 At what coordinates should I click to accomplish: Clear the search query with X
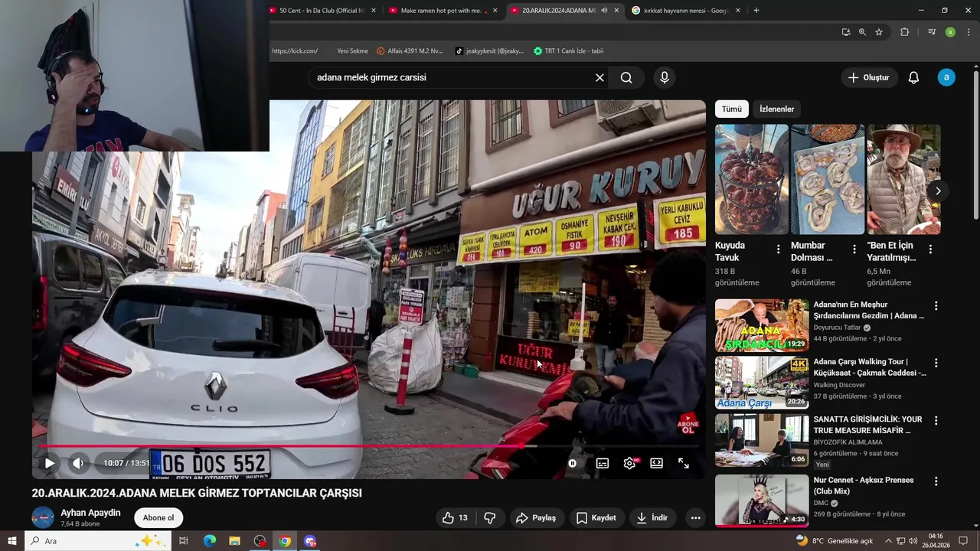[599, 77]
